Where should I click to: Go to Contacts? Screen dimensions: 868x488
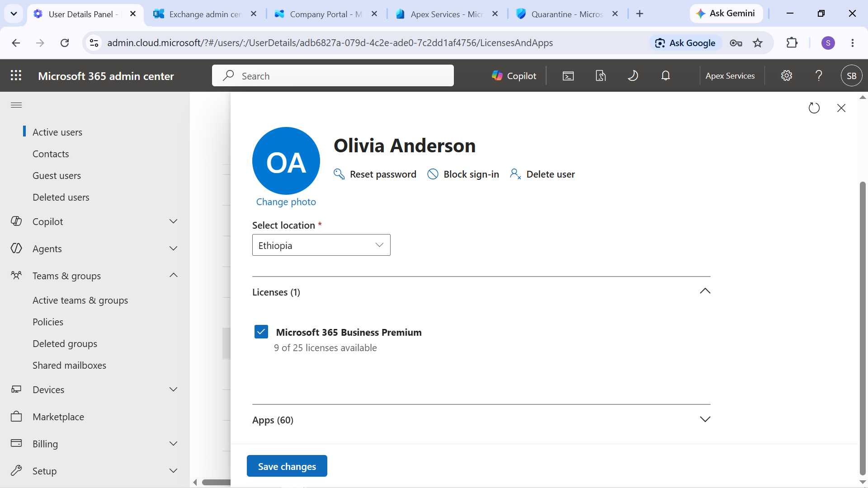point(51,154)
